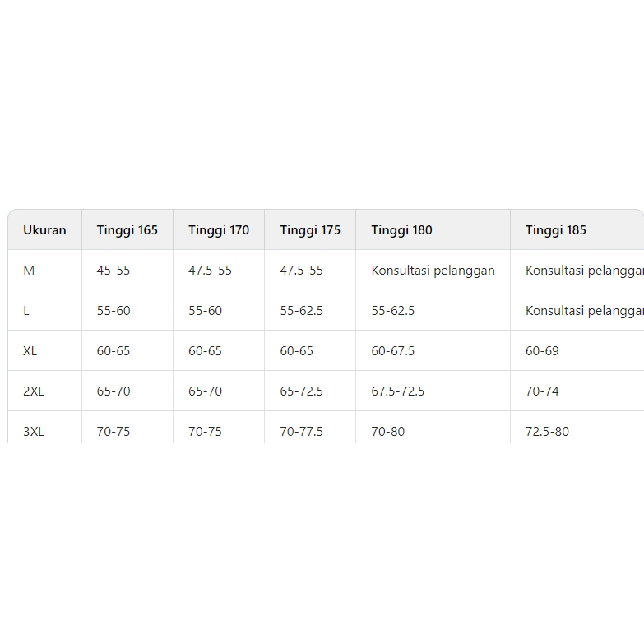This screenshot has width=644, height=644.
Task: Select the Tinggi 165 column header
Action: coord(127,230)
